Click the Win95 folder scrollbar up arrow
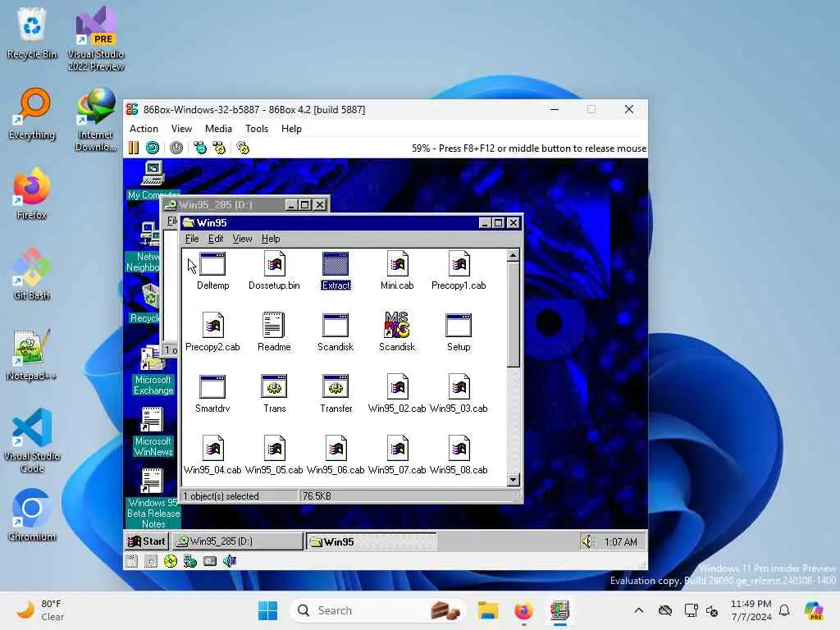 point(514,256)
